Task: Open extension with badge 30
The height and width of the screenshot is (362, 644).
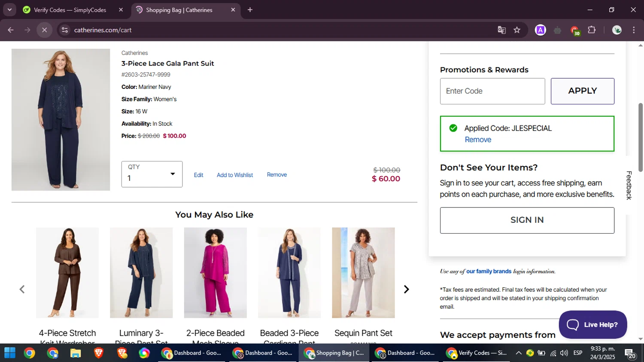Action: (575, 30)
